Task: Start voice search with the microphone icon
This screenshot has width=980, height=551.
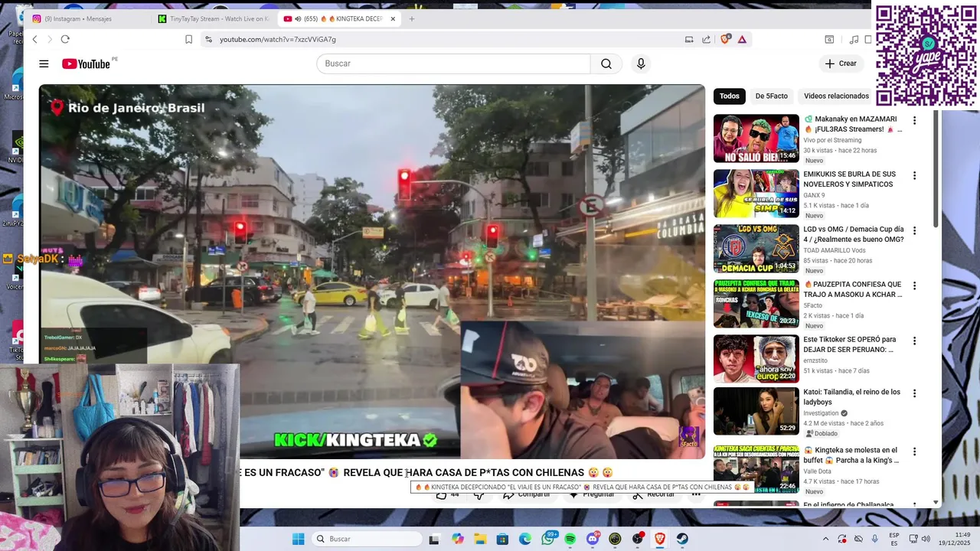Action: [x=641, y=64]
